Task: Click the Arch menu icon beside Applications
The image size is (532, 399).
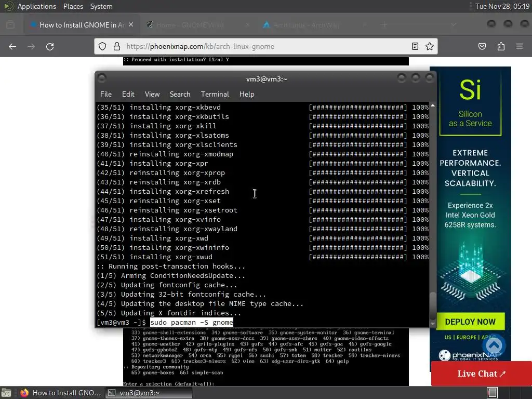Action: pyautogui.click(x=8, y=6)
